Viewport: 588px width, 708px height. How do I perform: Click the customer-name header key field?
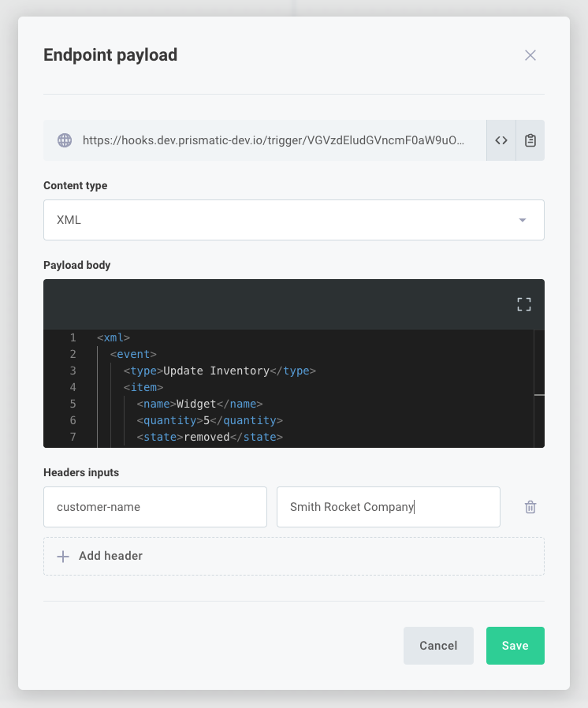(x=154, y=507)
